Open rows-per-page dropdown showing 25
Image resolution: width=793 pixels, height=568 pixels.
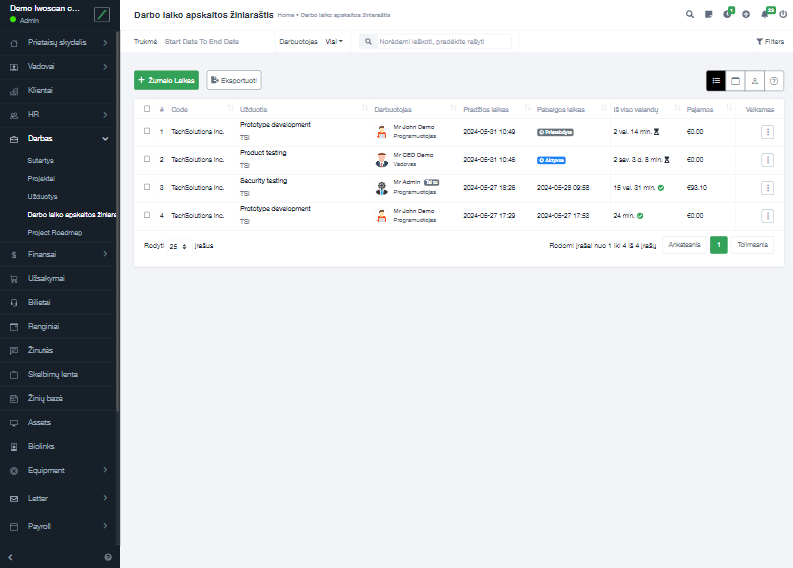tap(178, 245)
